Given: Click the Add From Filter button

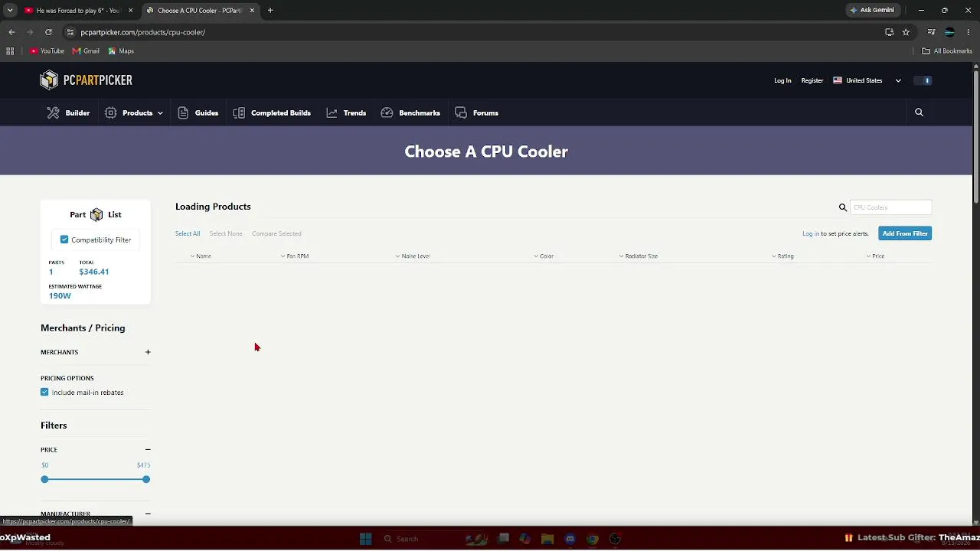Looking at the screenshot, I should pyautogui.click(x=905, y=233).
